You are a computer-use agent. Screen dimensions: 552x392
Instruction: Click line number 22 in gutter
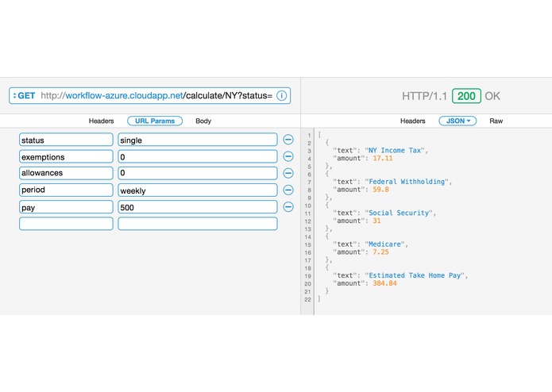[x=307, y=299]
